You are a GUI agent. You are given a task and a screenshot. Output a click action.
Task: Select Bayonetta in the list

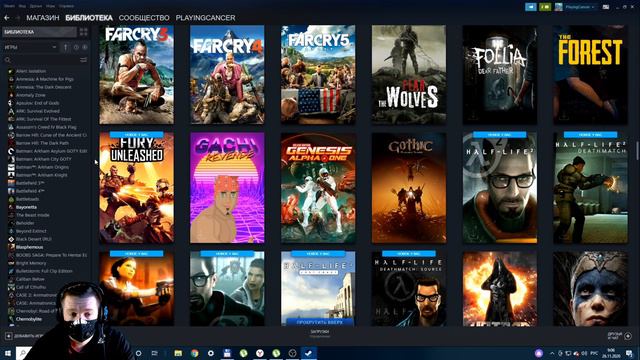(26, 207)
